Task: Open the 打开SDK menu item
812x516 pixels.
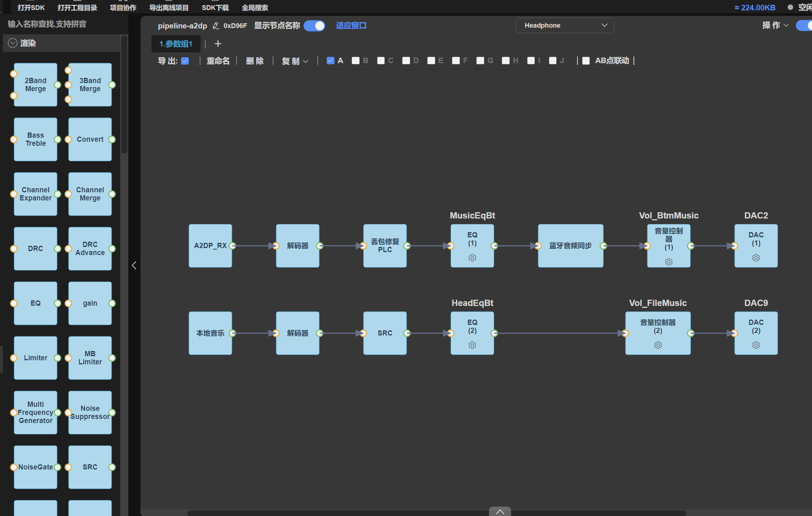Action: click(31, 8)
